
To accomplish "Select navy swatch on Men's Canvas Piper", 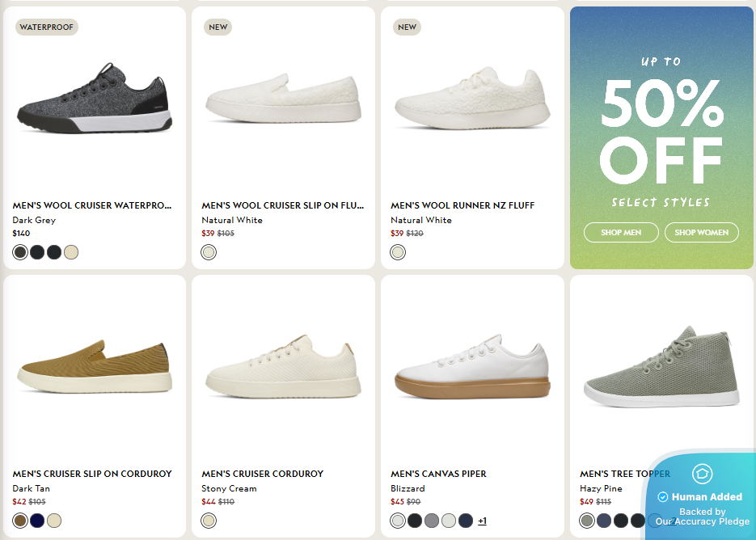I will pyautogui.click(x=466, y=521).
